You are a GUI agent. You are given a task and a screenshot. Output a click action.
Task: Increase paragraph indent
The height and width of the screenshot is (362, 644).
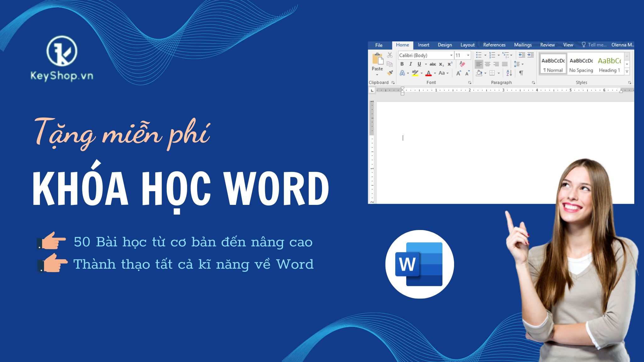530,55
